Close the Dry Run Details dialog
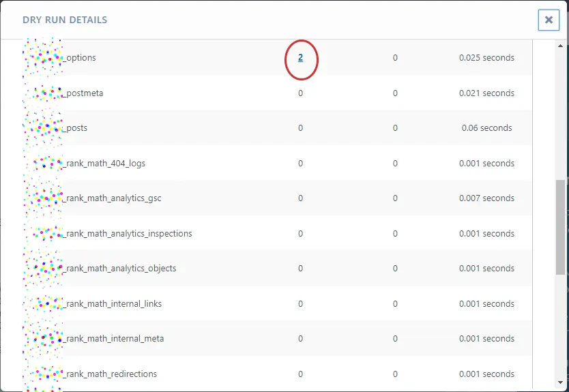 549,20
